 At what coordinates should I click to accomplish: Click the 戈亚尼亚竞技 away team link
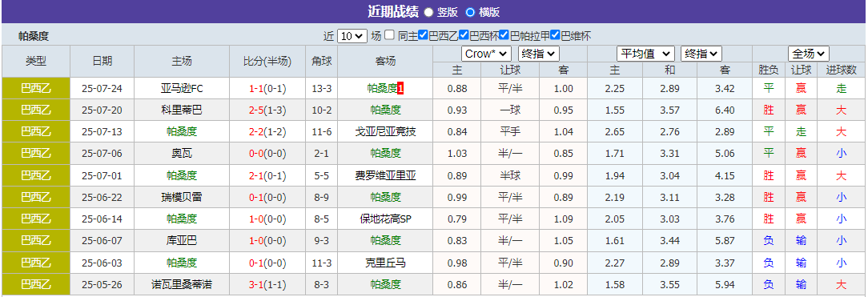[385, 131]
